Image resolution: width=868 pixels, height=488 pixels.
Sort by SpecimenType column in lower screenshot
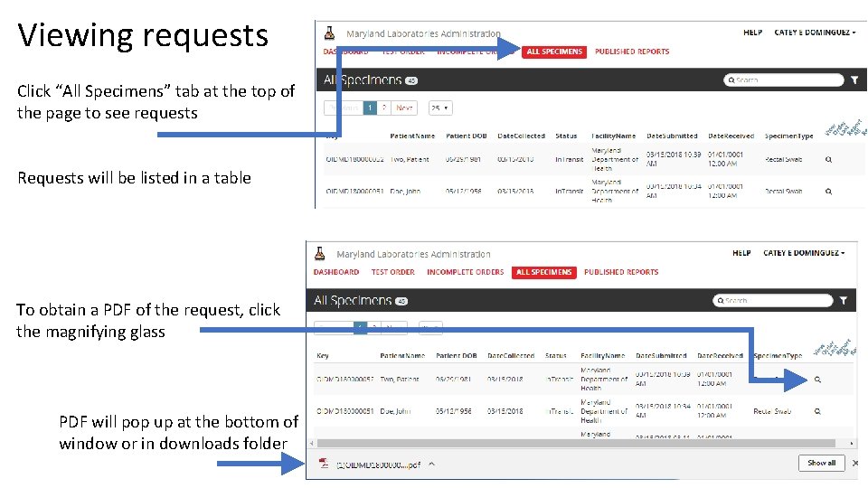pyautogui.click(x=778, y=356)
